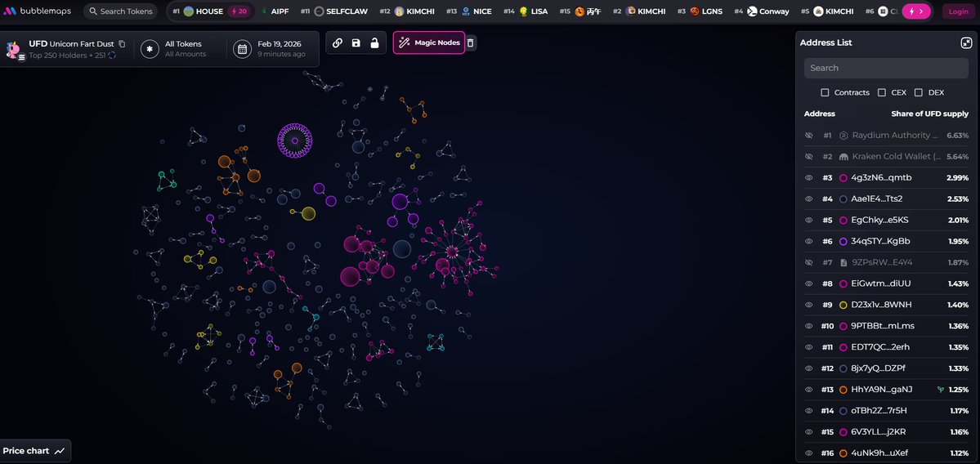Refresh the Top 250 Holders data
This screenshot has width=980, height=464.
pos(112,55)
